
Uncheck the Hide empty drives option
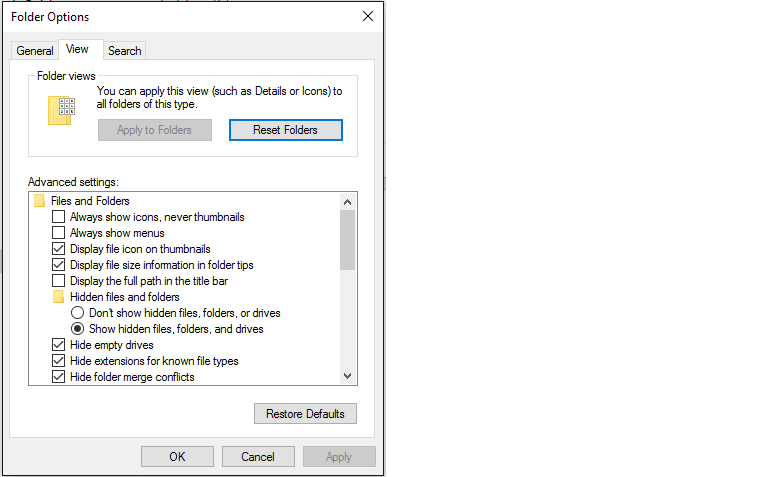click(x=58, y=345)
